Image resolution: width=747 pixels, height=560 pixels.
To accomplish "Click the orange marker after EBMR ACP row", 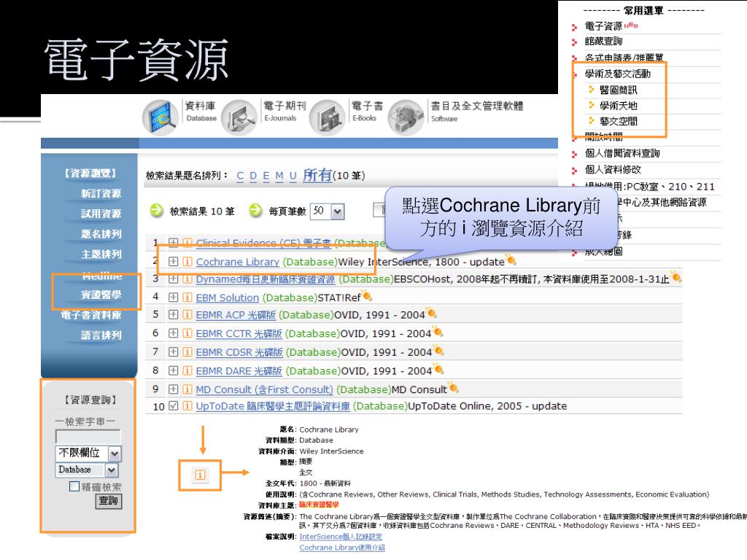I will [x=432, y=314].
